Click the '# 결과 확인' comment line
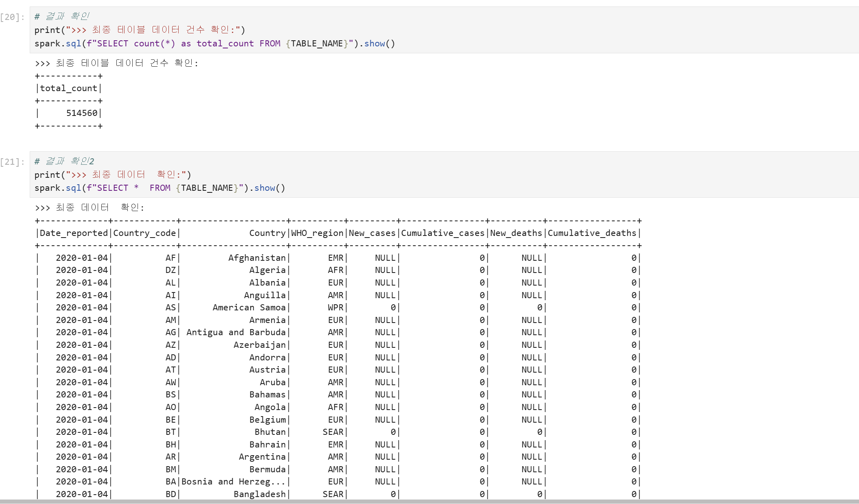The height and width of the screenshot is (504, 859). [x=62, y=16]
